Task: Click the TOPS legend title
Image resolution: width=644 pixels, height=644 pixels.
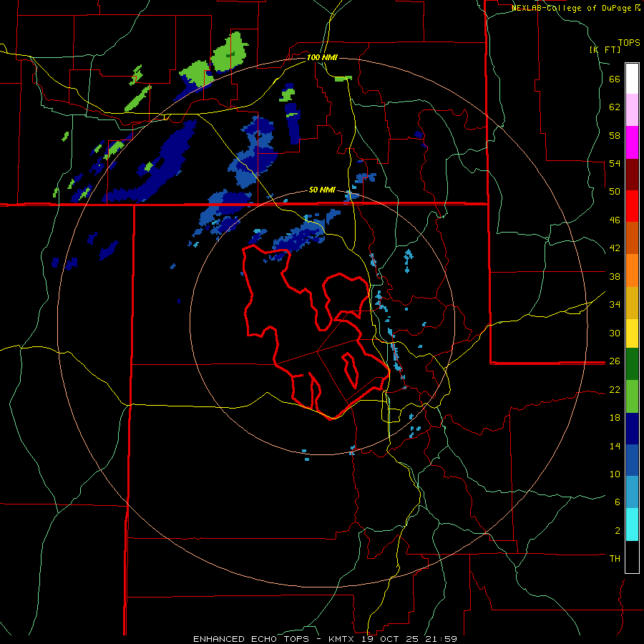Action: [629, 43]
